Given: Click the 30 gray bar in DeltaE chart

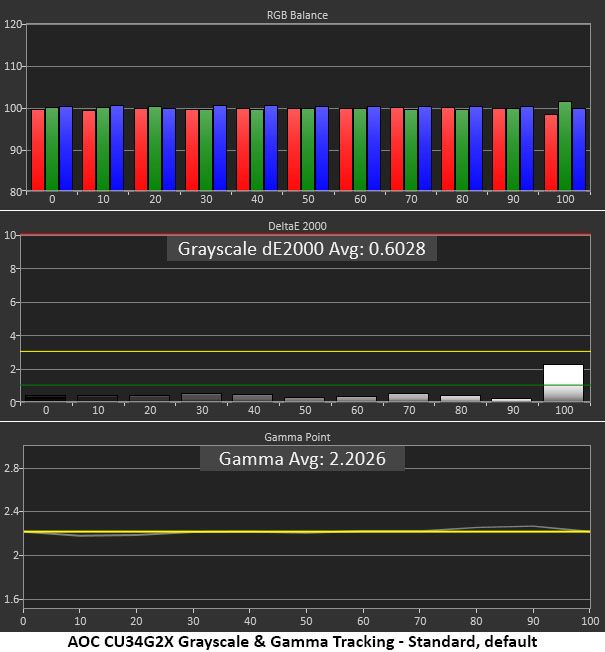Looking at the screenshot, I should (202, 398).
